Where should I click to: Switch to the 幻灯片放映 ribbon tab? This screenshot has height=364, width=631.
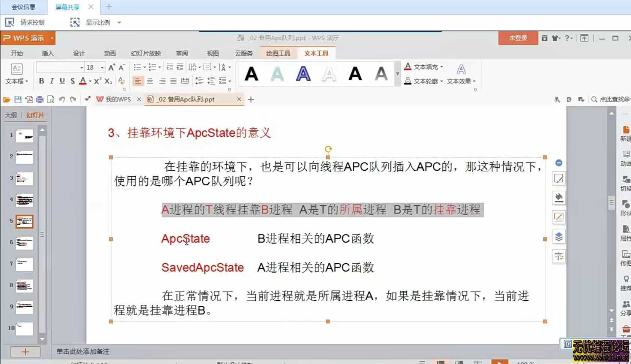(x=146, y=53)
